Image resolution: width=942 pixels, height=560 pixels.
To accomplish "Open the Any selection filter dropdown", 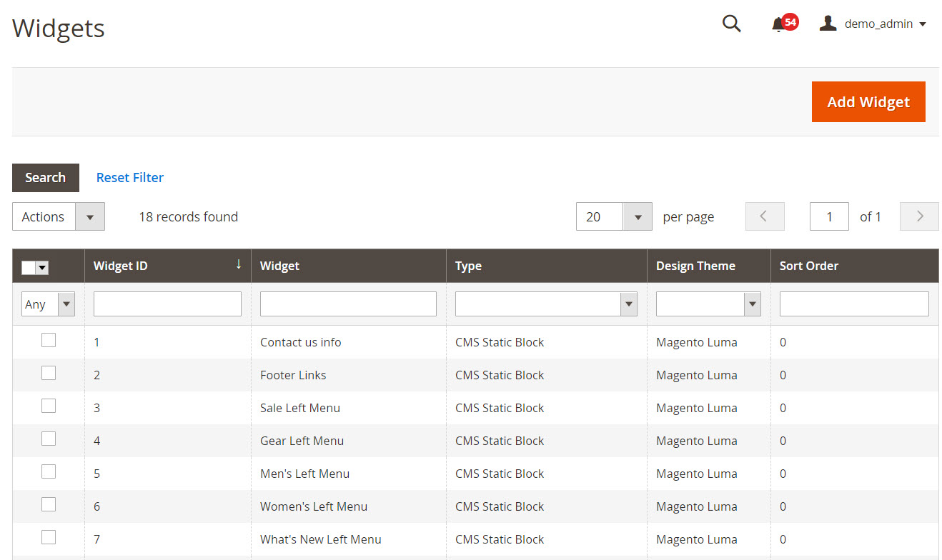I will 48,304.
